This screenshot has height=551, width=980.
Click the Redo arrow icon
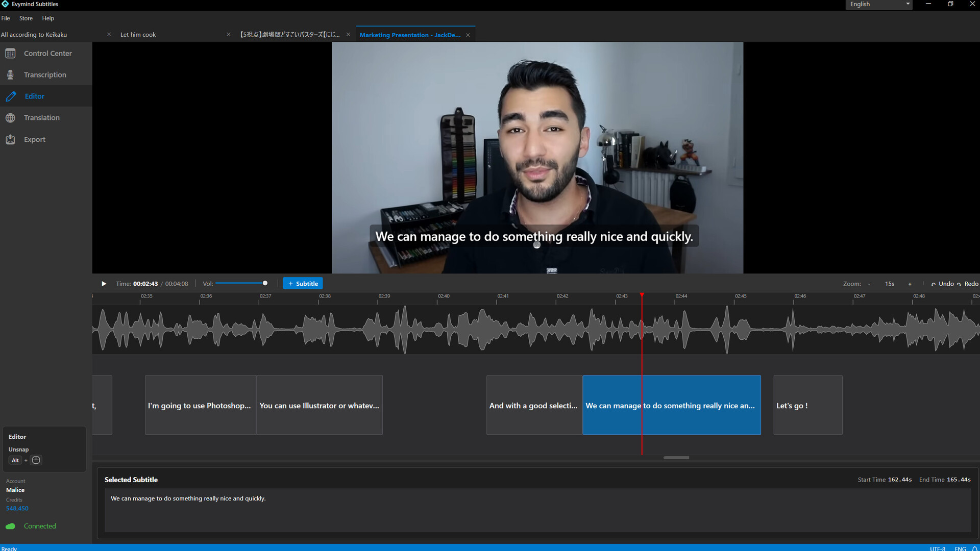pos(959,284)
